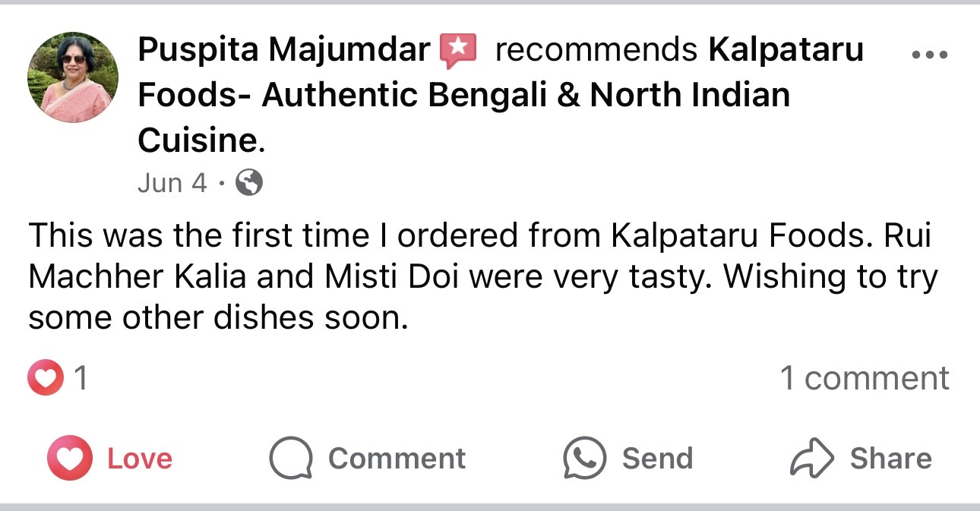Image resolution: width=980 pixels, height=511 pixels.
Task: View who reacted via the count 1
Action: (80, 379)
